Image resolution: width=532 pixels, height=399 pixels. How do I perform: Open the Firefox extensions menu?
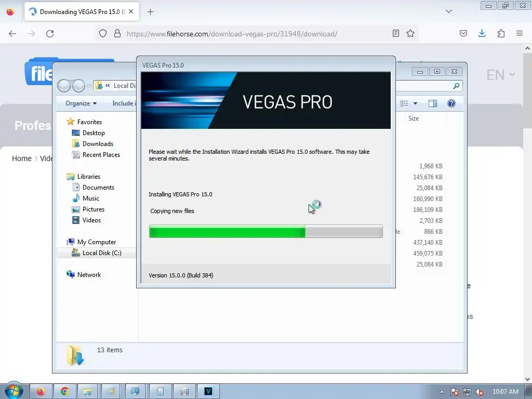pyautogui.click(x=501, y=34)
